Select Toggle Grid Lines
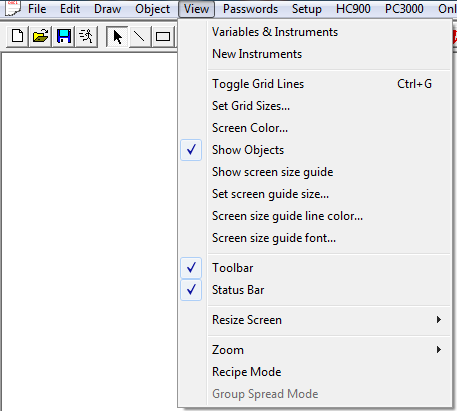This screenshot has height=411, width=457. pyautogui.click(x=315, y=84)
